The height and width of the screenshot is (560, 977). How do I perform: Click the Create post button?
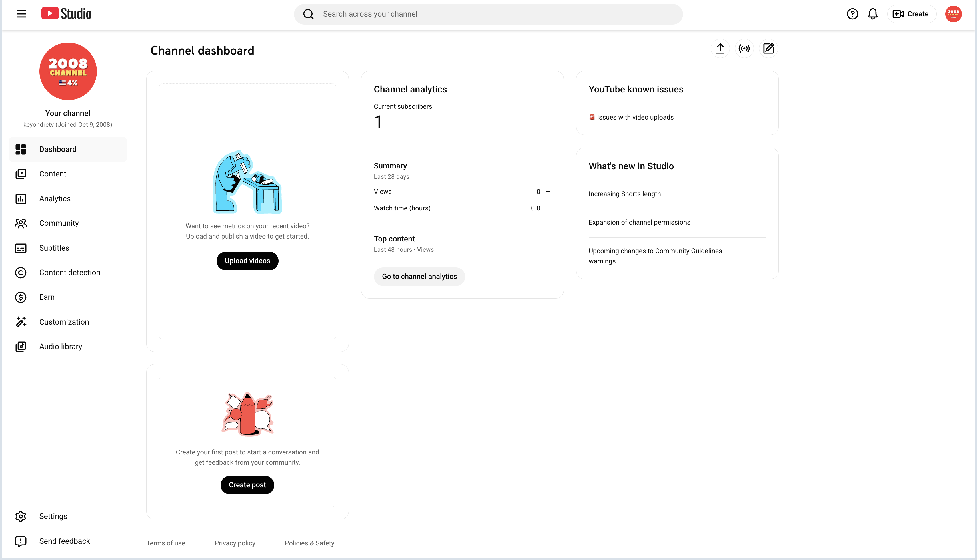247,485
